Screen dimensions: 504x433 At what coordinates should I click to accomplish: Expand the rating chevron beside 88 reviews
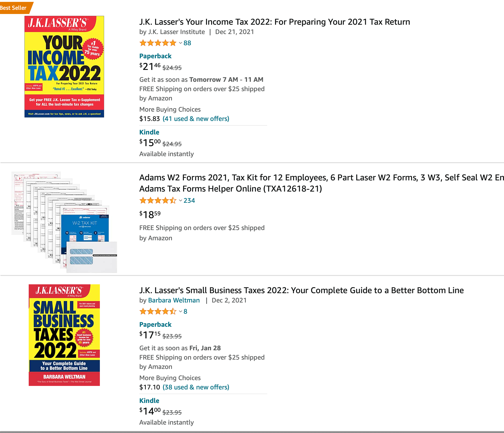pos(180,43)
